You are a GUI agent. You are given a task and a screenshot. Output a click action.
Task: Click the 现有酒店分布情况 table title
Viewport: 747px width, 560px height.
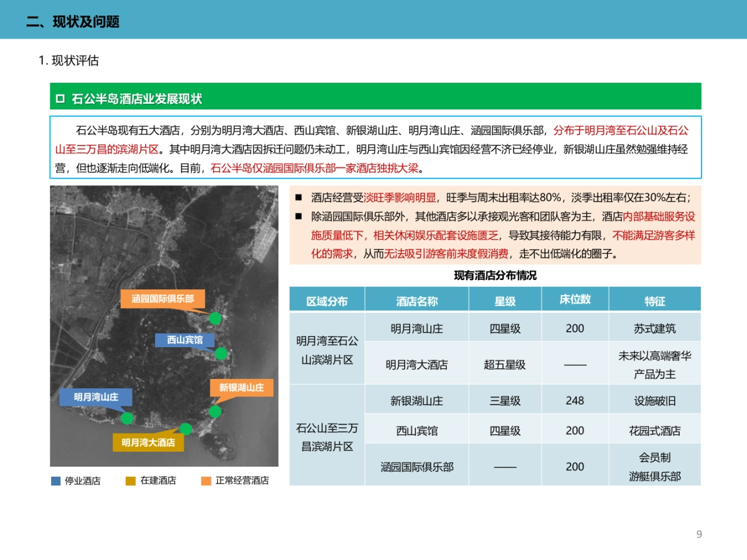pos(494,274)
